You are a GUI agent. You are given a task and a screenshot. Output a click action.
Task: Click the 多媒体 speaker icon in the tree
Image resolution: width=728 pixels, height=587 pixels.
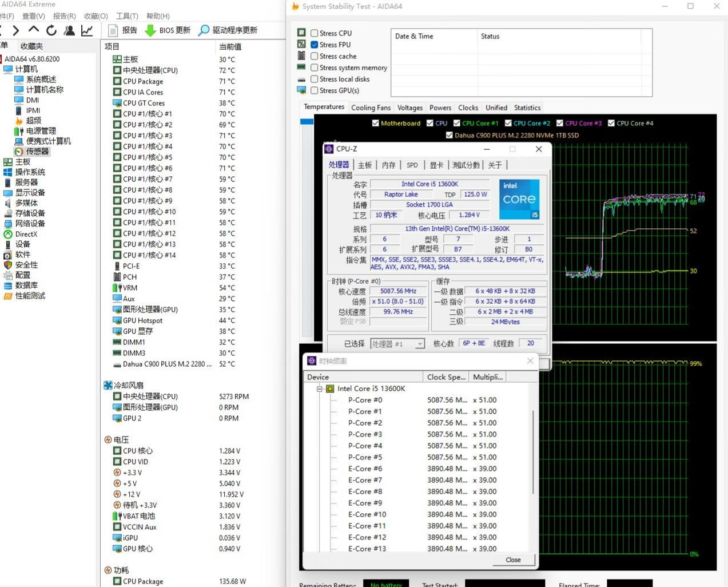[x=8, y=203]
